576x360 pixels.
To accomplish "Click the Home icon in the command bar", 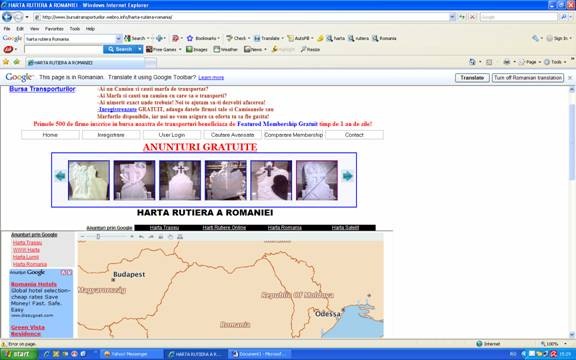I will (472, 62).
